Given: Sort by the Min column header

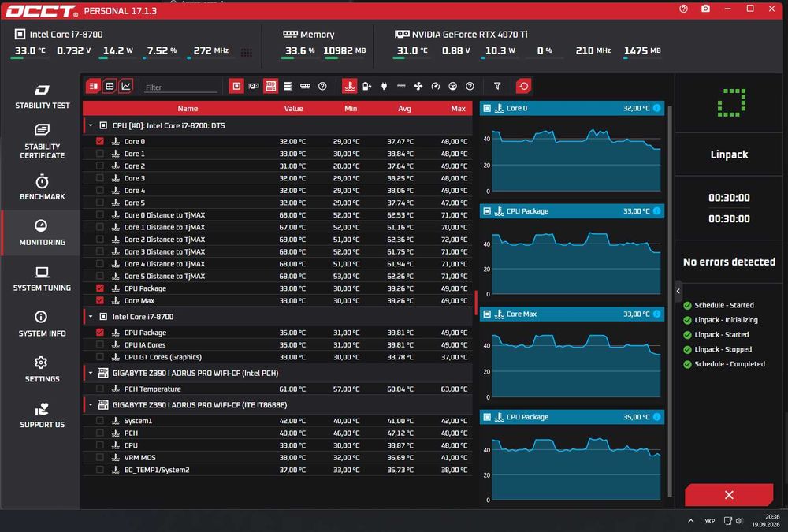Looking at the screenshot, I should click(351, 108).
